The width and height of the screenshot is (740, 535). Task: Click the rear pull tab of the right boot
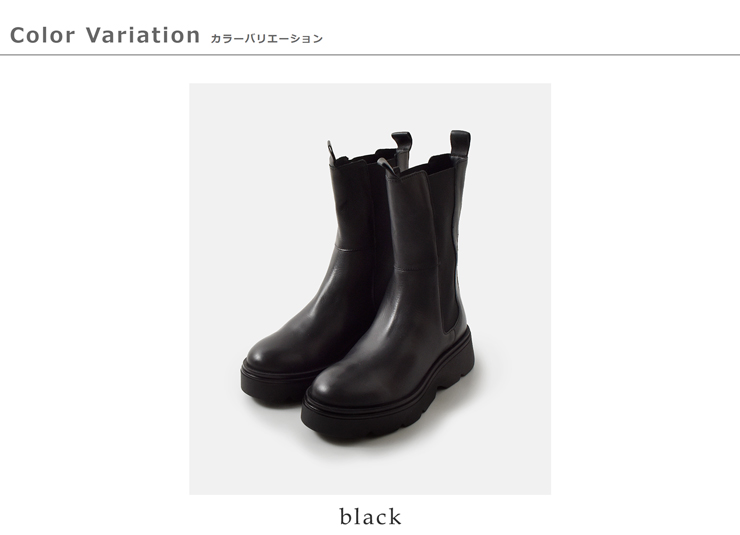(460, 143)
